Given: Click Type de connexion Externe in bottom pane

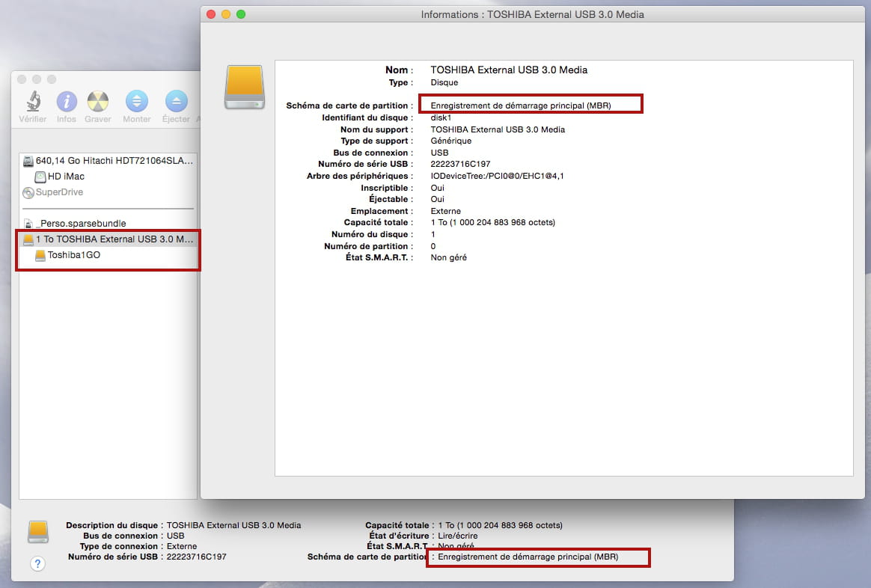Looking at the screenshot, I should (x=182, y=546).
